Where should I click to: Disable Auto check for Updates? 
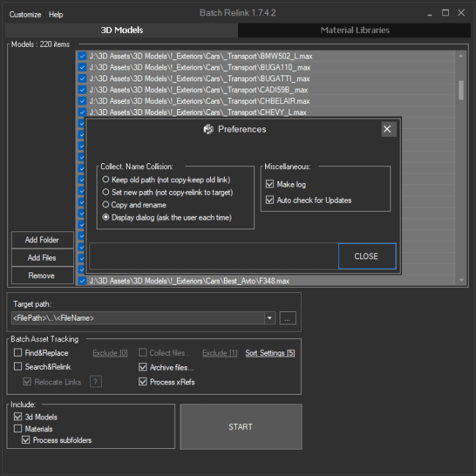point(269,200)
